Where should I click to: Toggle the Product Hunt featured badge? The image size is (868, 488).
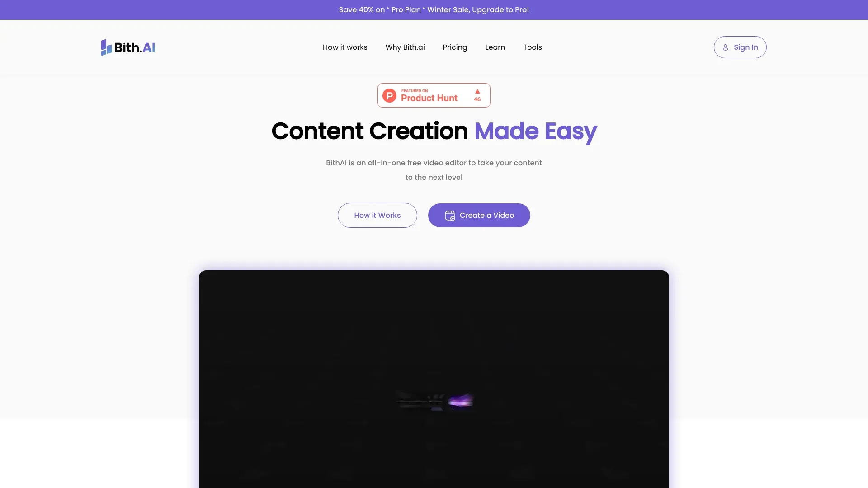(x=434, y=95)
